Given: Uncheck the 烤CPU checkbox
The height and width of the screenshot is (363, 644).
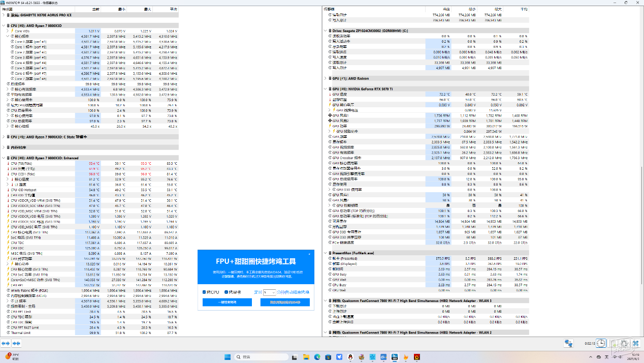Looking at the screenshot, I should tap(204, 292).
